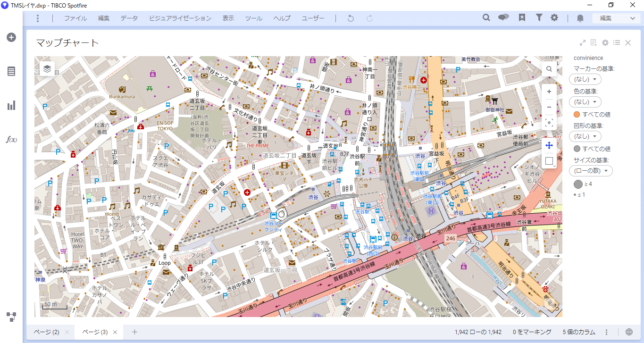Click the 1,942 ローの 1,942 status text
This screenshot has width=644, height=343.
(478, 332)
